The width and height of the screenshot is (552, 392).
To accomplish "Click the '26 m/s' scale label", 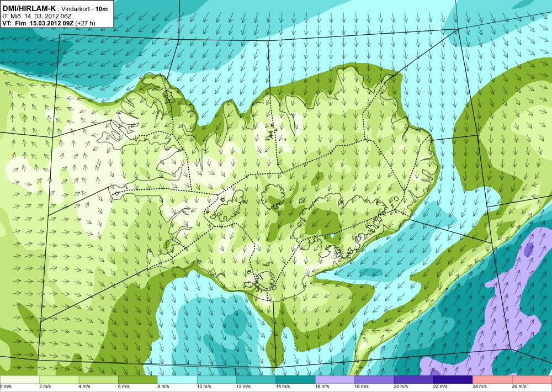I will pyautogui.click(x=519, y=386).
